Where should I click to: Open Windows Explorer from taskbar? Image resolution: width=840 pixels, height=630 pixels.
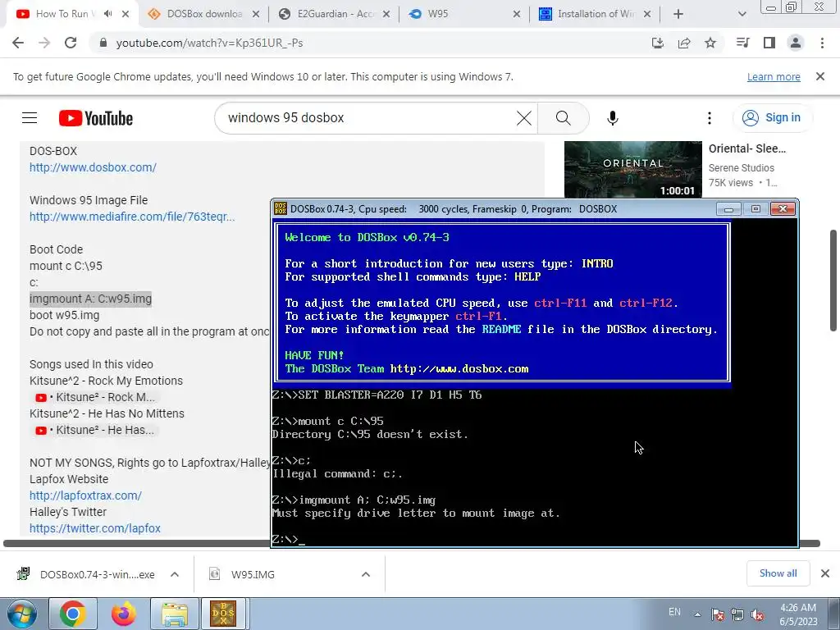[174, 614]
